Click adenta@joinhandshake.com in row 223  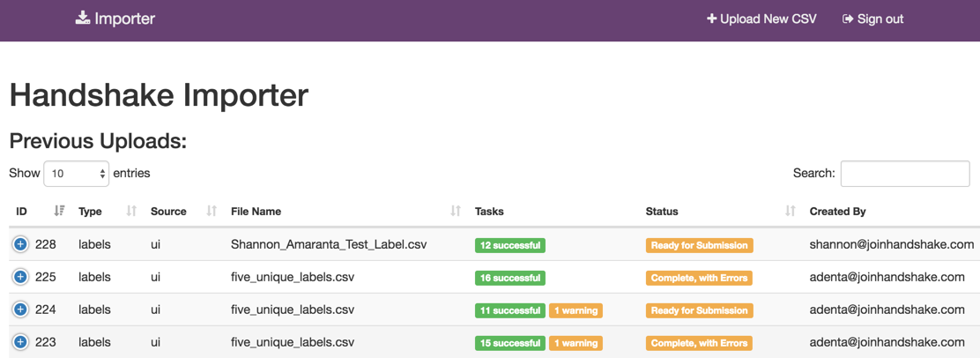[x=887, y=342]
